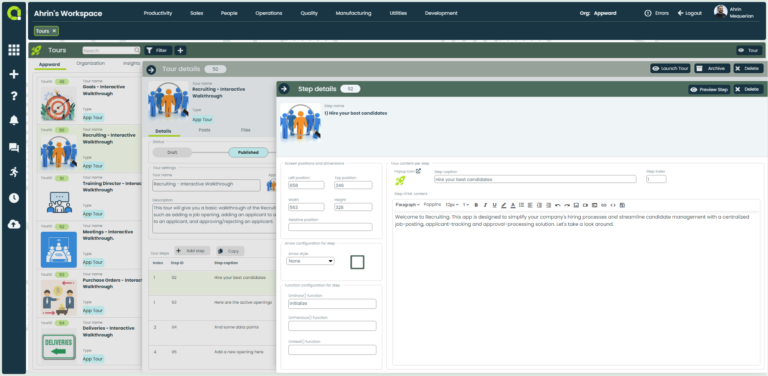
Task: Click the undo arrow in the editor toolbar
Action: [558, 205]
